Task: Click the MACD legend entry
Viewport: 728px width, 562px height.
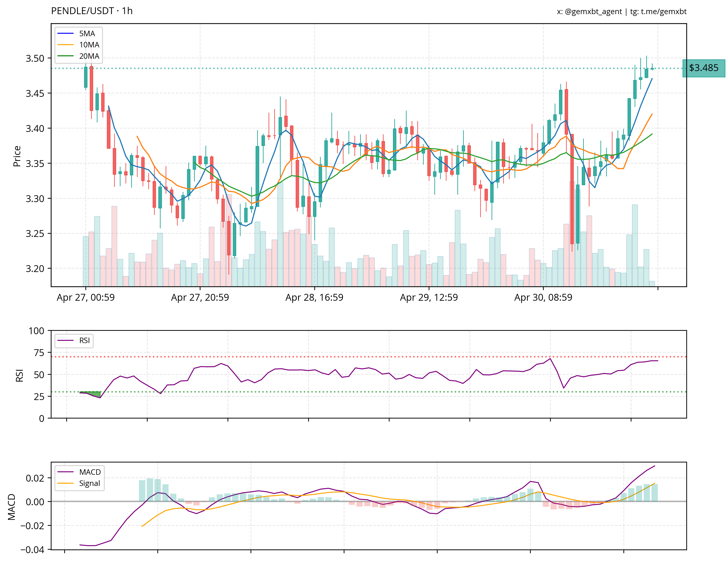Action: point(79,472)
